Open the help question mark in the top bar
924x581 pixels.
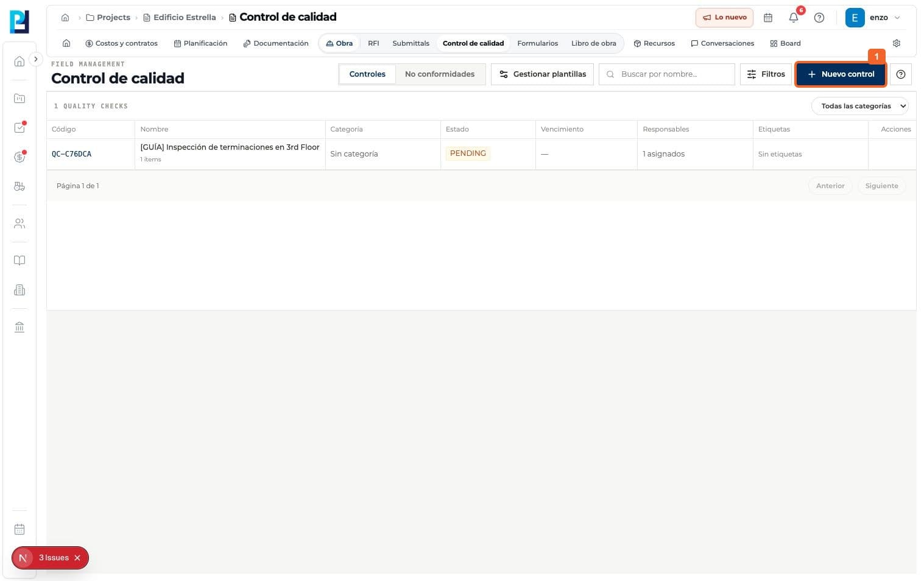[x=819, y=18]
